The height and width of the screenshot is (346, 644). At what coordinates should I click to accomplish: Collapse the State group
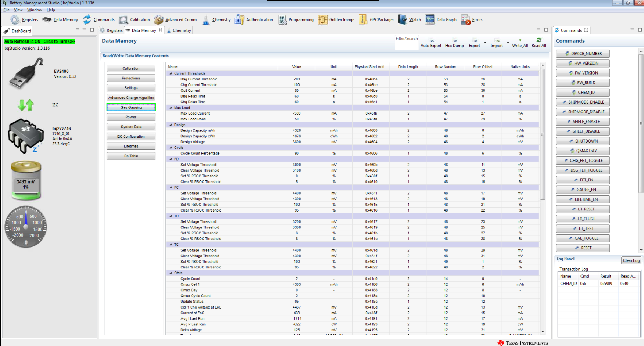171,273
